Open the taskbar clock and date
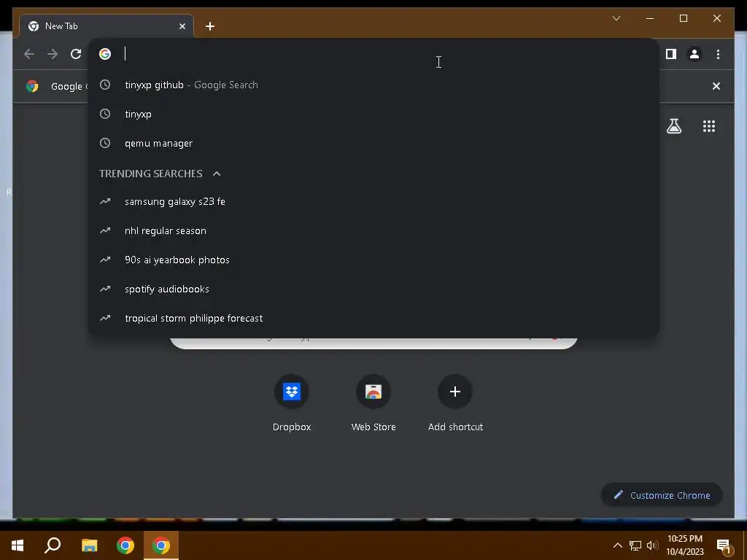The width and height of the screenshot is (747, 560). coord(684,545)
